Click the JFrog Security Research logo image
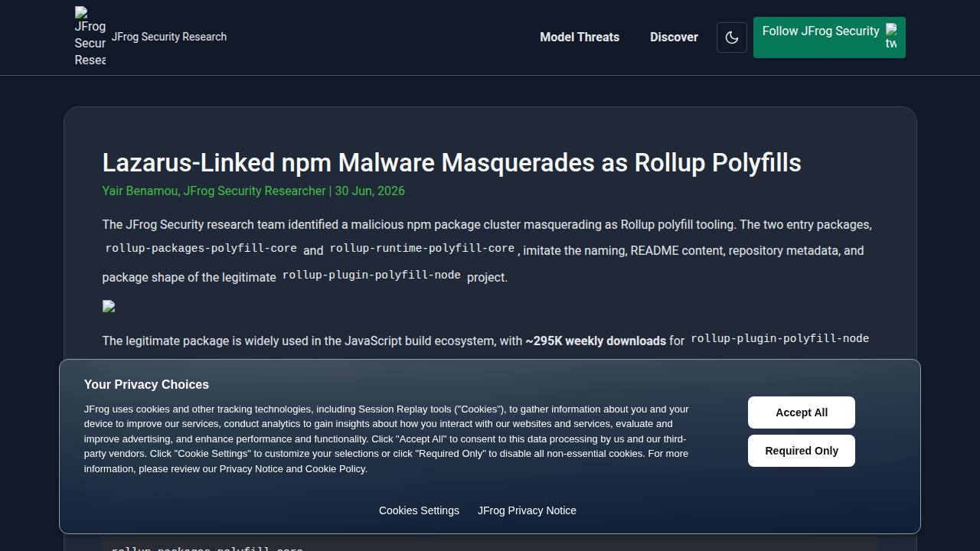Image resolution: width=980 pixels, height=551 pixels. [90, 37]
